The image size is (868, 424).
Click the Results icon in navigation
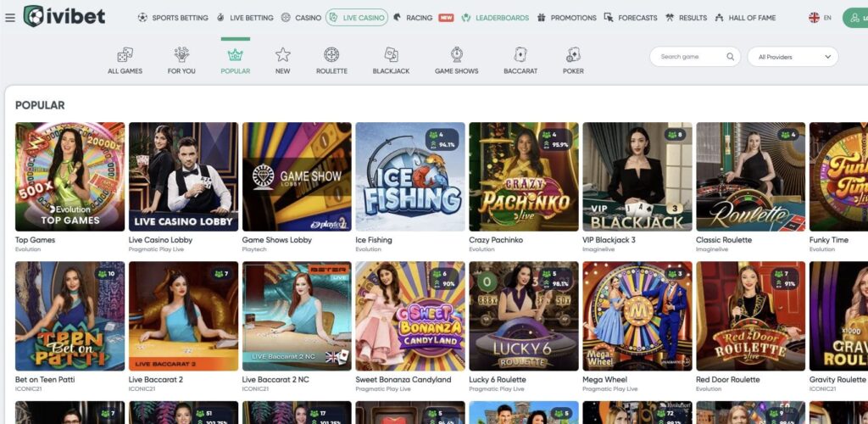[670, 18]
